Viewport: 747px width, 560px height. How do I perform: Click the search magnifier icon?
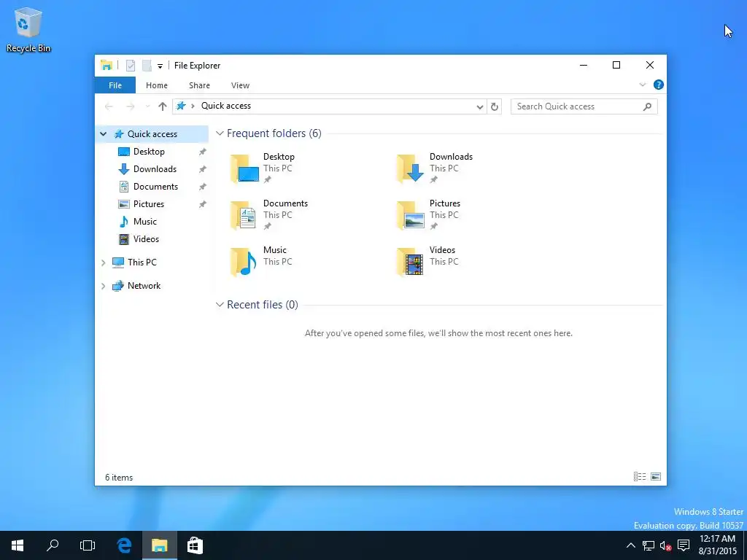[x=647, y=106]
